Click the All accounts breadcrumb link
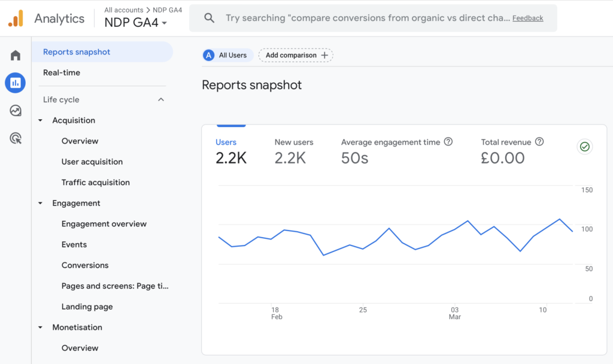The height and width of the screenshot is (364, 613). 123,10
